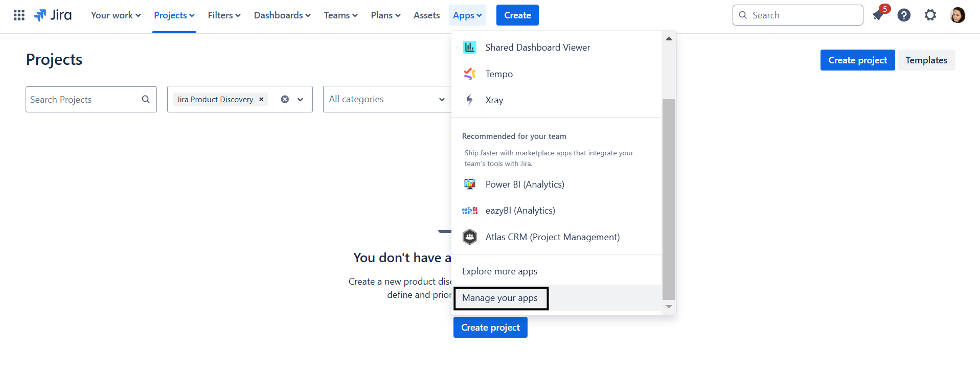Open the Dashboards menu
980x372 pixels.
coord(282,15)
